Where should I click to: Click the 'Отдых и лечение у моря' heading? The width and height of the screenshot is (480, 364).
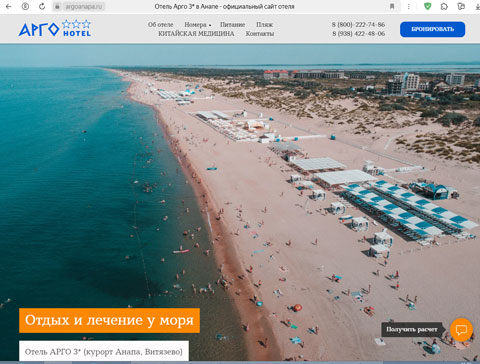pyautogui.click(x=109, y=320)
